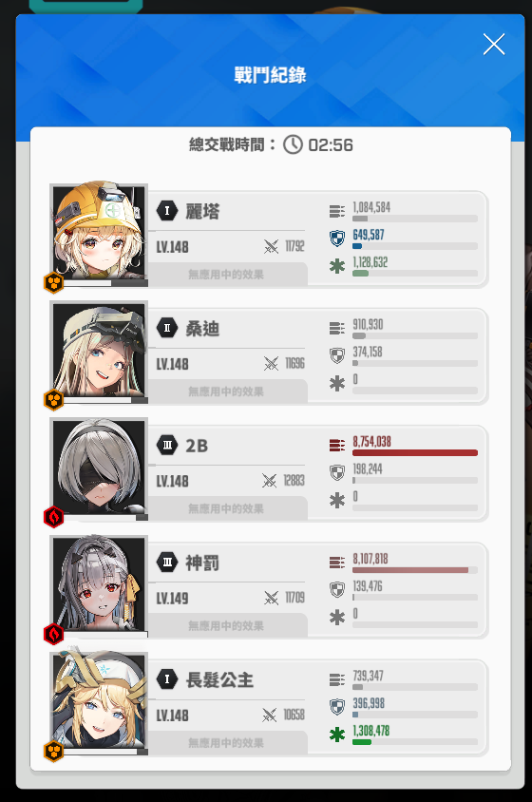Click the burst I hexagon beside 麗塔

[x=167, y=211]
